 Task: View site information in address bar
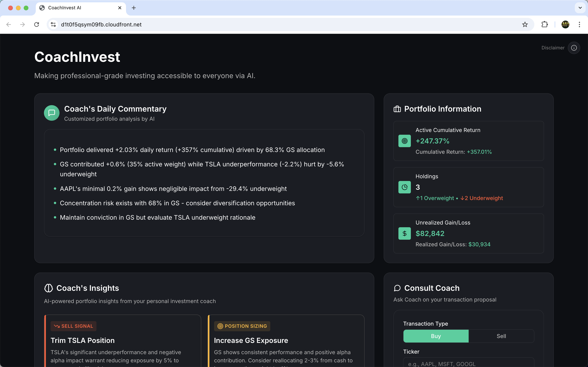point(53,24)
